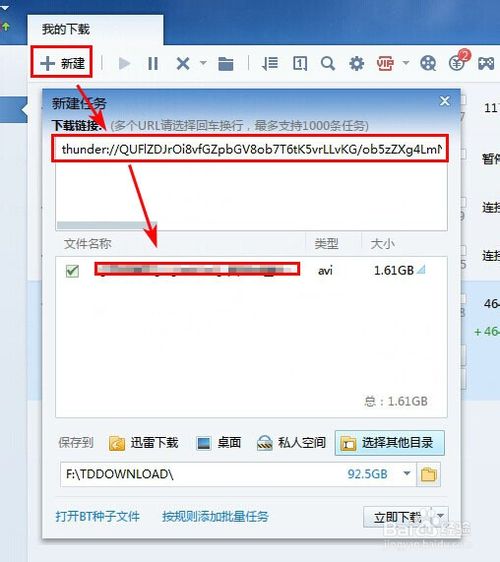The image size is (500, 562).
Task: Expand the delete options arrow
Action: tap(203, 63)
